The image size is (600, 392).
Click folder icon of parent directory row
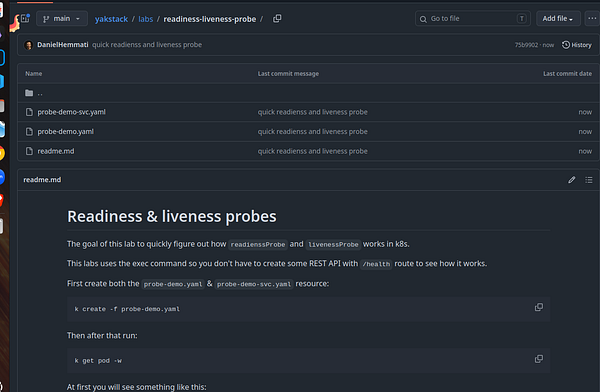[x=29, y=93]
